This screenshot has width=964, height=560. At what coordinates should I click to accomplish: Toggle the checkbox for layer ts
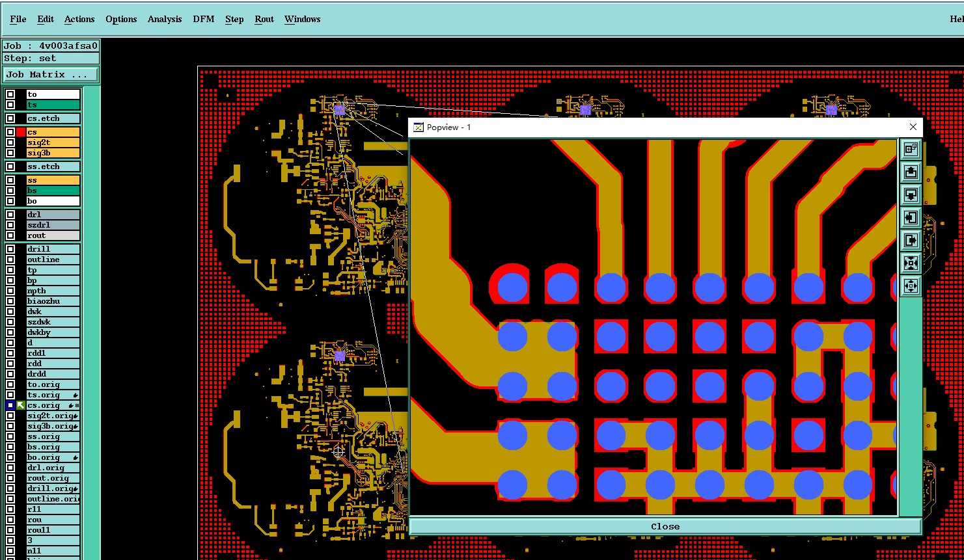(10, 105)
